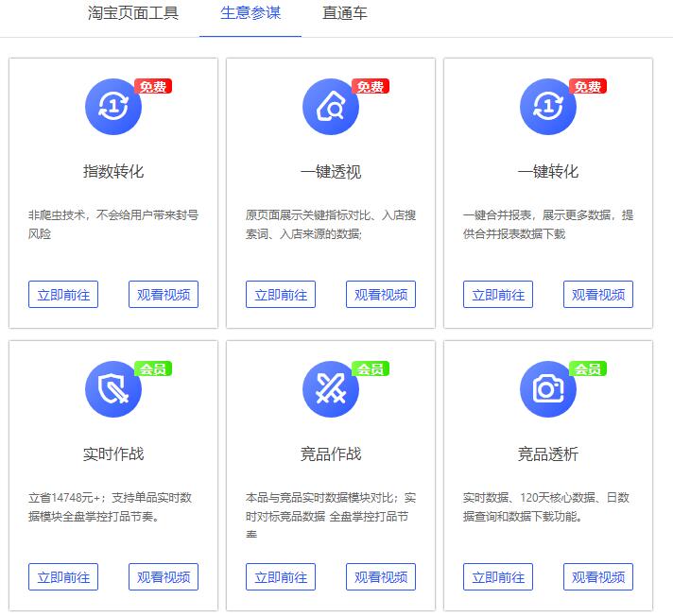Click the 一键转化 card title
This screenshot has width=673, height=616.
[x=548, y=171]
